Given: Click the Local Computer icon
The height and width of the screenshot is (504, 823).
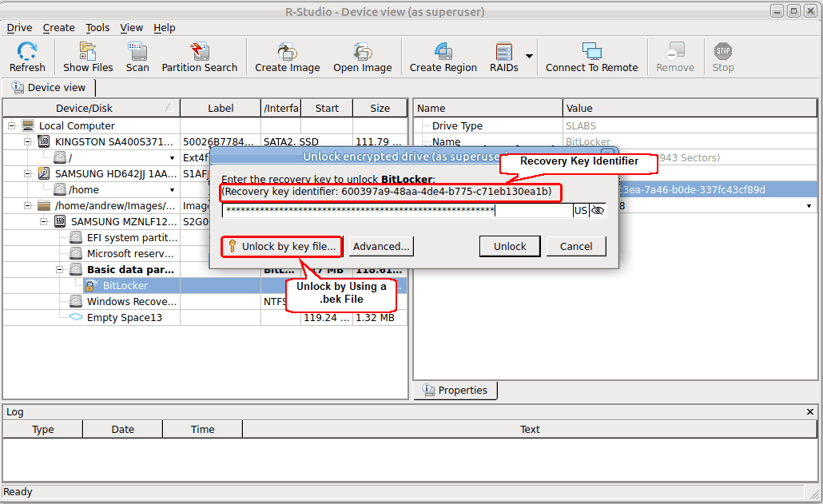Looking at the screenshot, I should tap(28, 125).
